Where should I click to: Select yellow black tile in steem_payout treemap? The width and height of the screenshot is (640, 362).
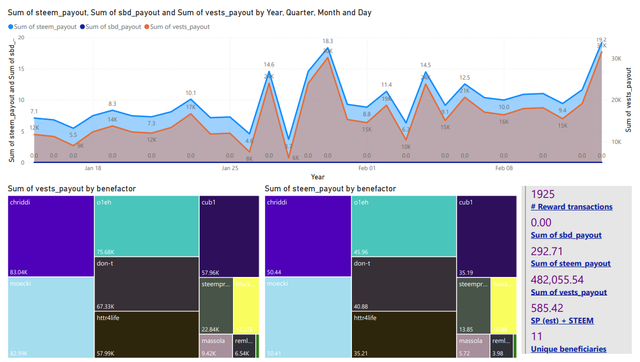504,306
